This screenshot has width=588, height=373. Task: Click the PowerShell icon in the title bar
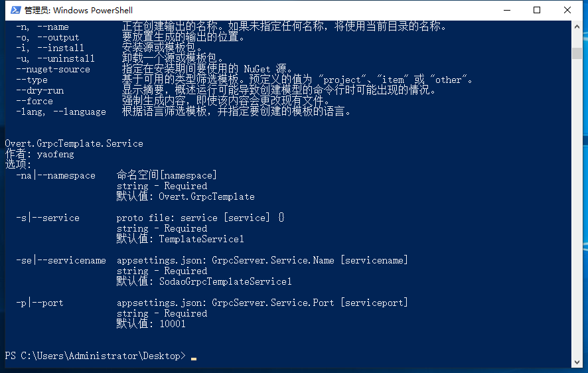click(12, 10)
